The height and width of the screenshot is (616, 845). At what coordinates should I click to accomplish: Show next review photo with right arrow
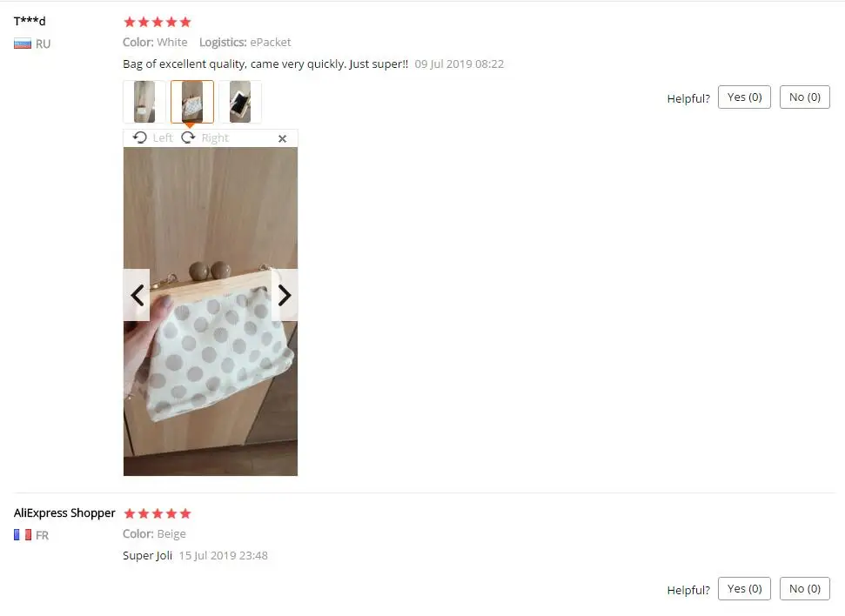click(285, 295)
